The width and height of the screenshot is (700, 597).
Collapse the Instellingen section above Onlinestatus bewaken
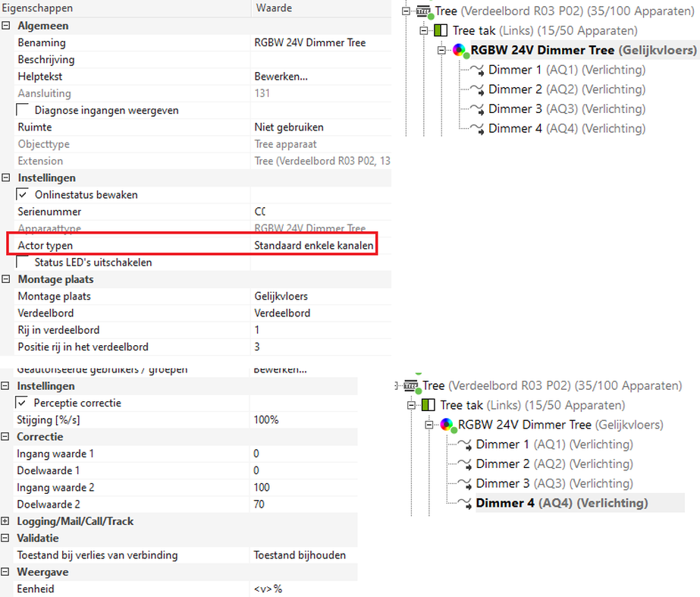tap(6, 178)
